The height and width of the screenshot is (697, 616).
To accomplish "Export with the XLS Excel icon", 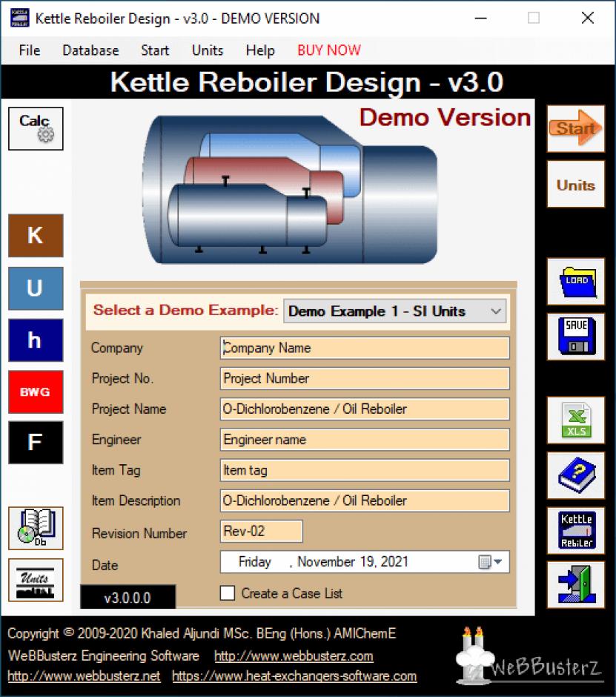I will pyautogui.click(x=575, y=420).
